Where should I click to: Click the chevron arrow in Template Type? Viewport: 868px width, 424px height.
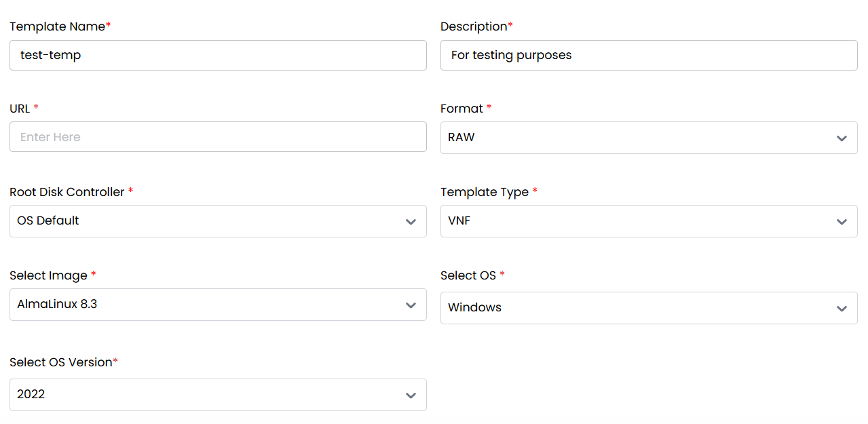coord(842,222)
